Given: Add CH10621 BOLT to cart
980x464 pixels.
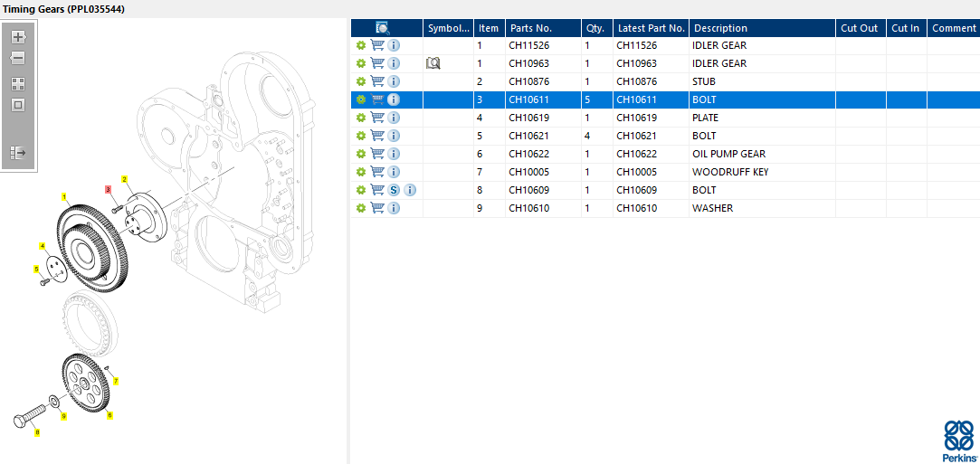Looking at the screenshot, I should pyautogui.click(x=376, y=136).
